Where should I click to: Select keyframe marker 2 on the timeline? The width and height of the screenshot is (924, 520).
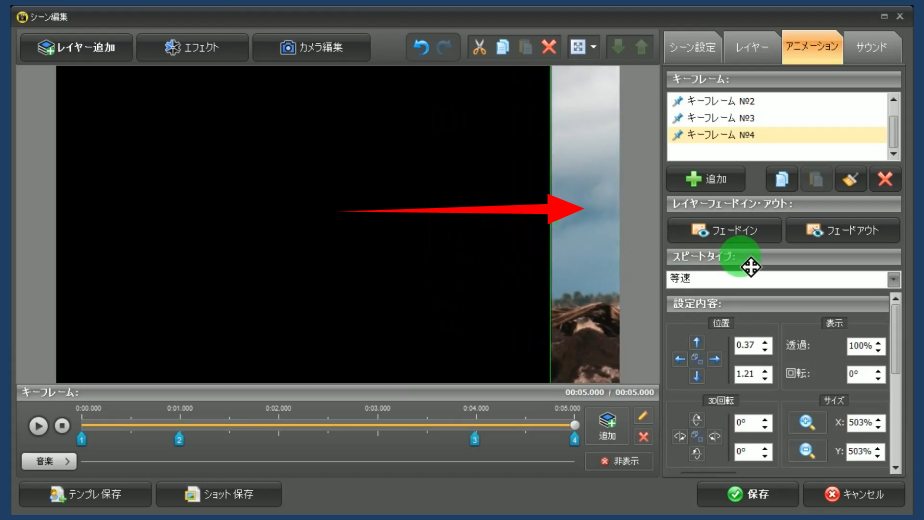click(179, 439)
